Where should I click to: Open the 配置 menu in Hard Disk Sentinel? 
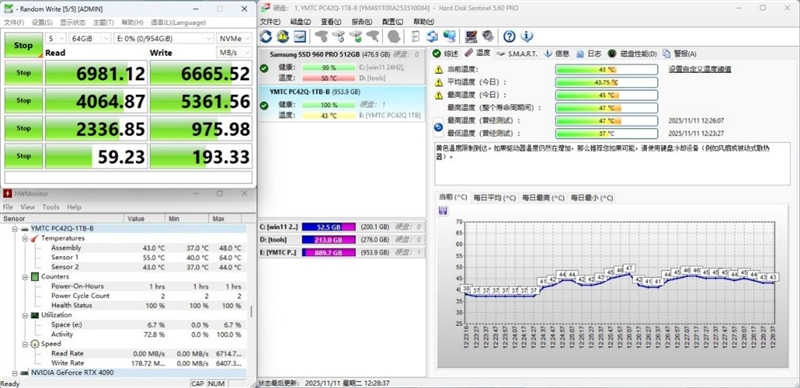(x=392, y=22)
